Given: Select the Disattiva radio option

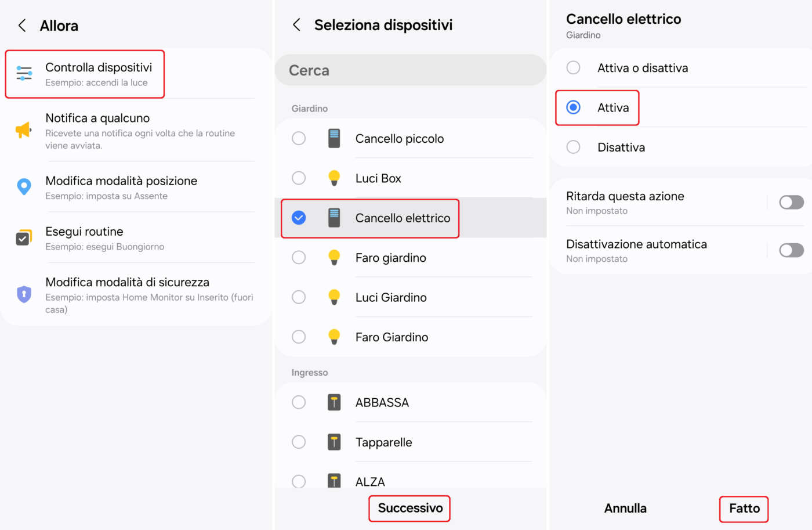Looking at the screenshot, I should pos(573,147).
